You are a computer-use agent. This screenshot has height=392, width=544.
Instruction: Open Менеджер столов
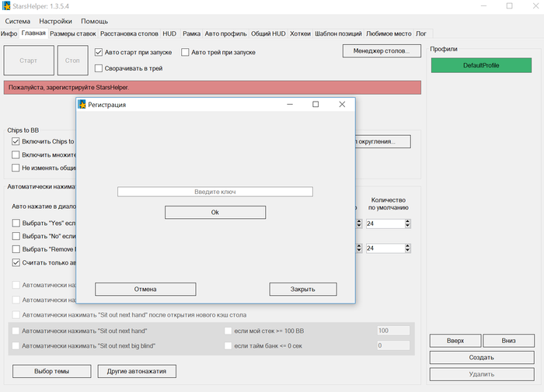(382, 51)
